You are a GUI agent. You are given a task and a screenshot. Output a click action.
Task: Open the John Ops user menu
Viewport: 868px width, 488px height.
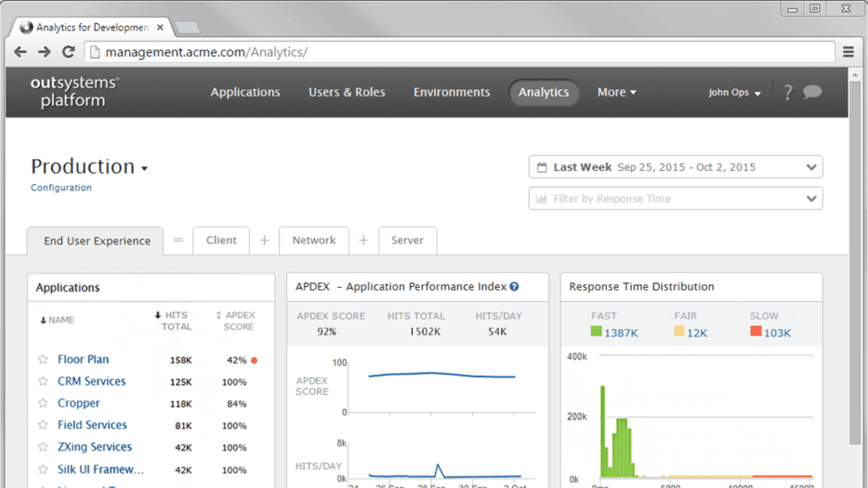tap(735, 92)
